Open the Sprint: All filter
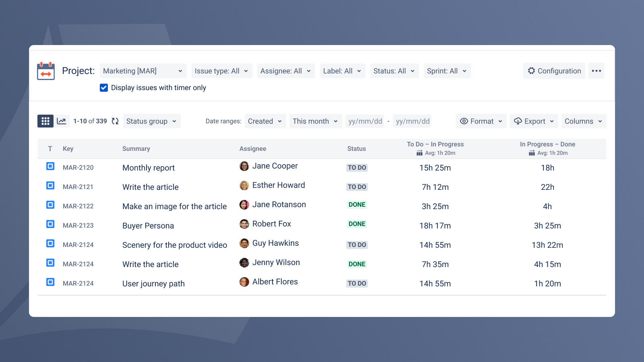This screenshot has height=362, width=644. tap(447, 71)
